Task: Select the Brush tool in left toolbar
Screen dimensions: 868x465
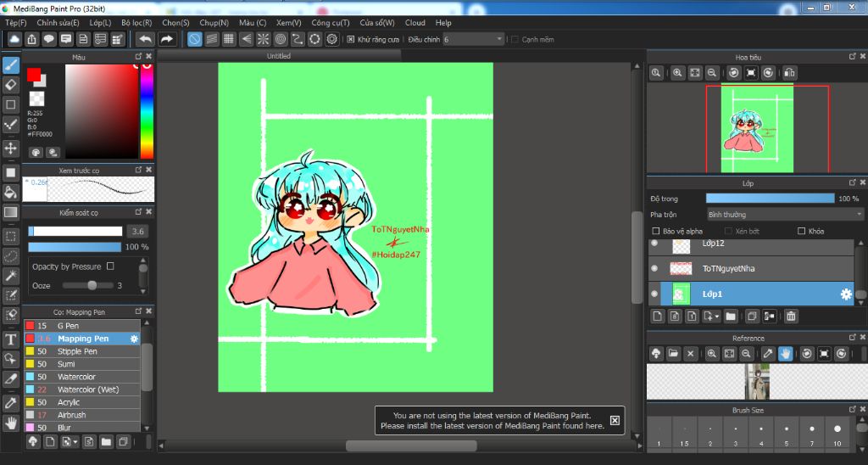Action: pyautogui.click(x=10, y=64)
